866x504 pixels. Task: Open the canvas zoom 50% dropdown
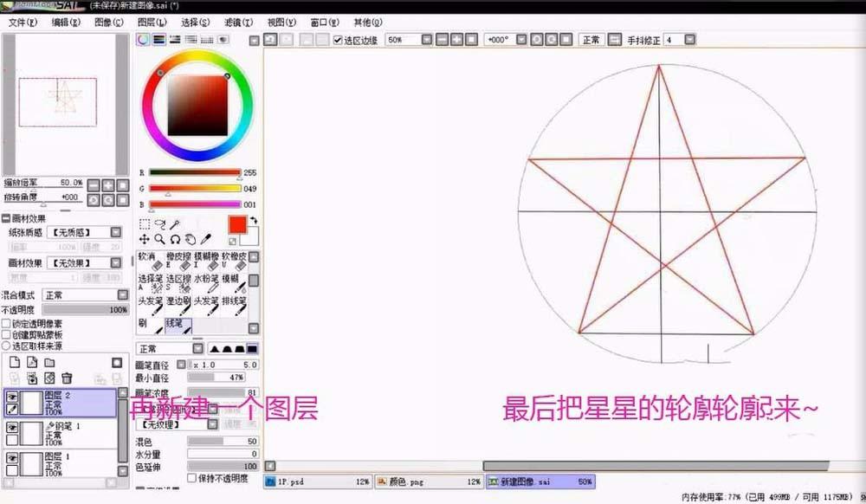[425, 40]
